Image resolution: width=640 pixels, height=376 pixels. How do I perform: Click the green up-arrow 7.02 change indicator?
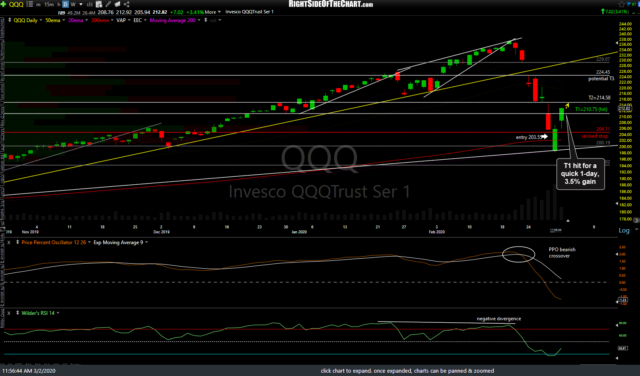(x=616, y=12)
